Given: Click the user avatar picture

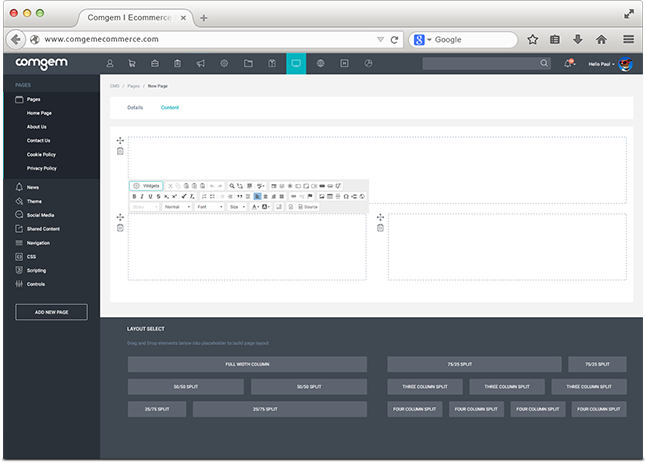Looking at the screenshot, I should tap(625, 64).
